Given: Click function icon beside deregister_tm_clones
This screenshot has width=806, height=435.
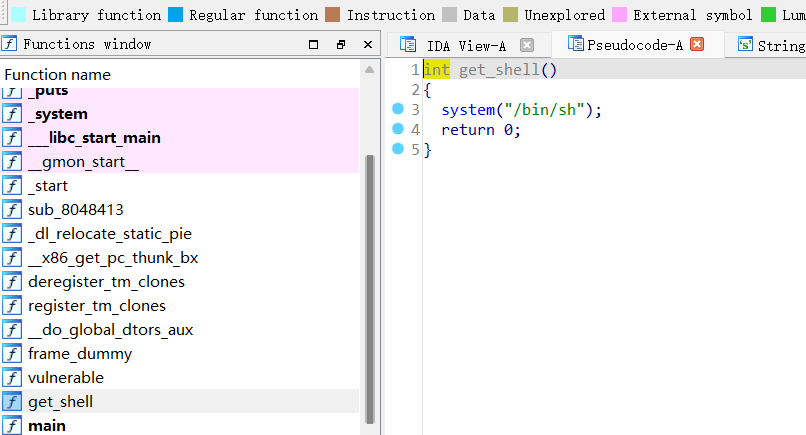Looking at the screenshot, I should [x=12, y=282].
